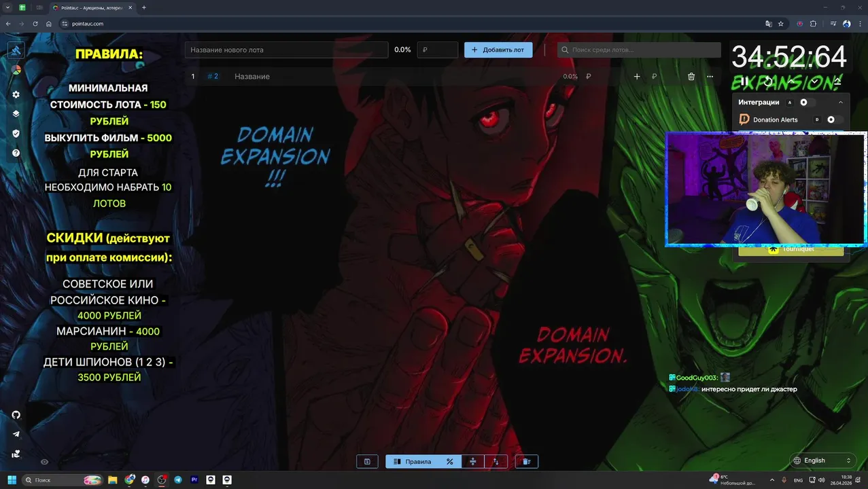Image resolution: width=868 pixels, height=489 pixels.
Task: Open Windows Start menu
Action: [x=12, y=480]
